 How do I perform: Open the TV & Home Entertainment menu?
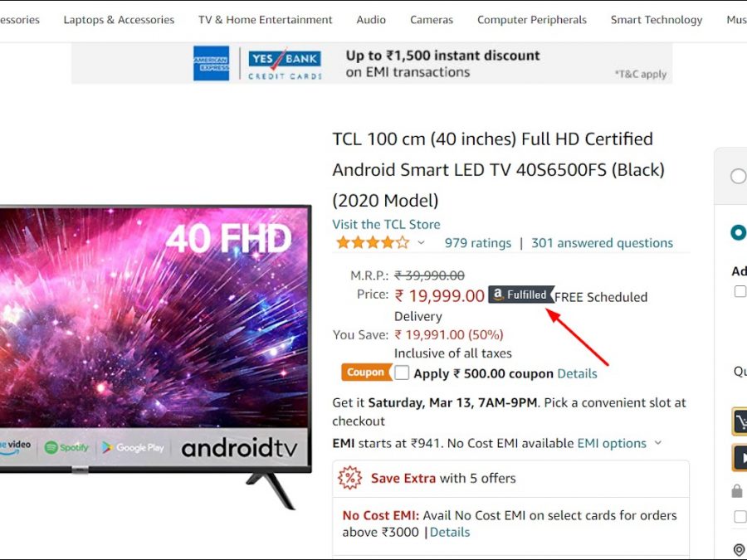(x=266, y=20)
